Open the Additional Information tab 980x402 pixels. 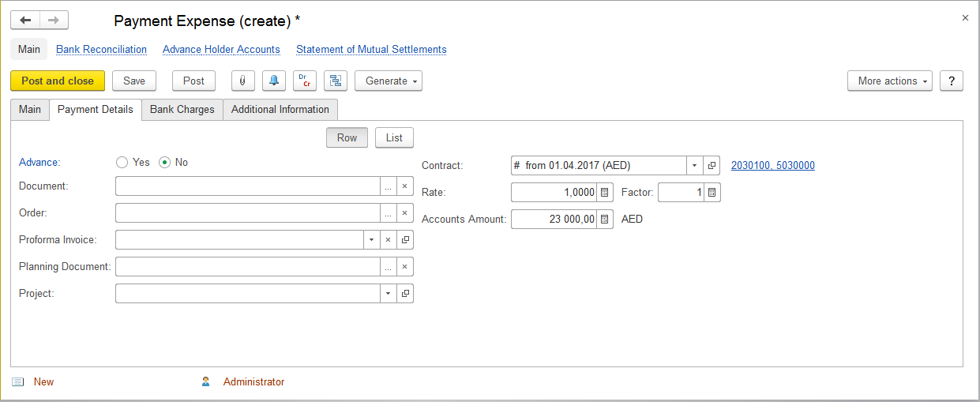(280, 110)
